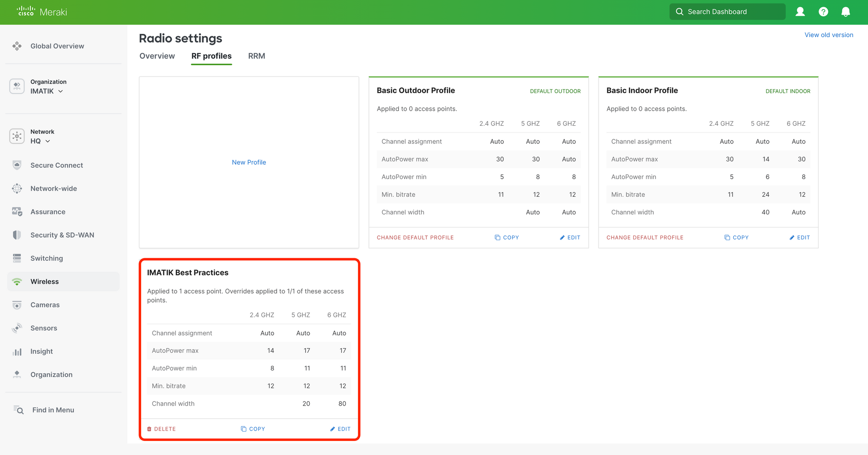Open the Insight bar chart icon
868x455 pixels.
tap(17, 351)
